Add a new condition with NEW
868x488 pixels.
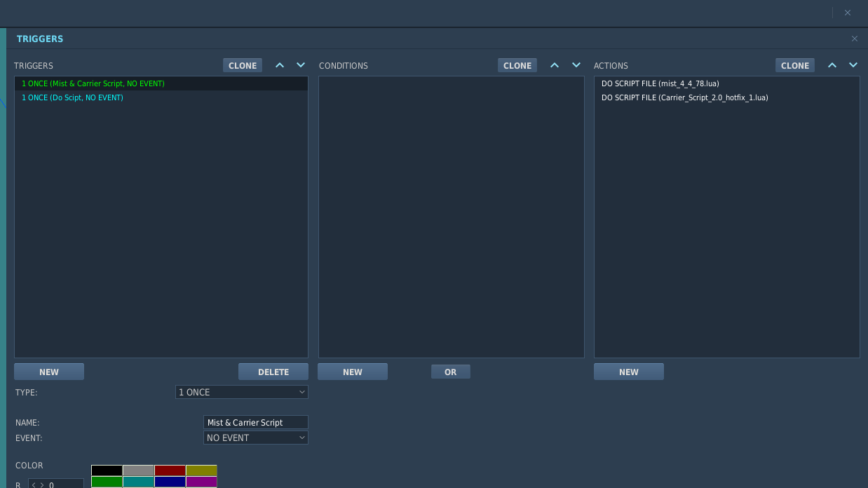(353, 372)
